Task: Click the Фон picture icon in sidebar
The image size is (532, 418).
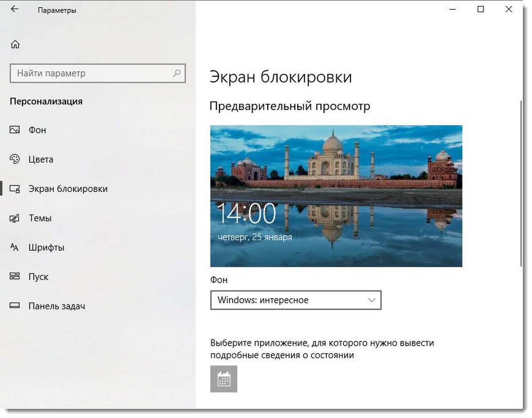Action: click(15, 130)
